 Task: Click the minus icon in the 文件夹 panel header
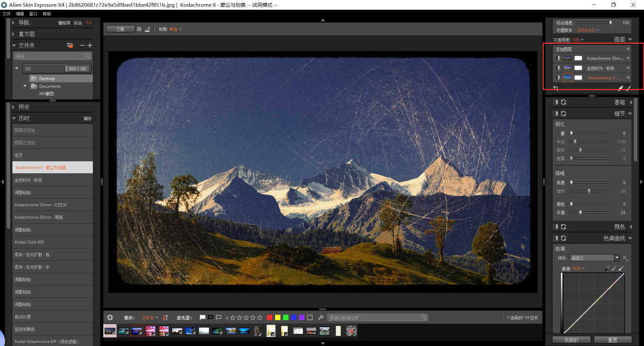82,46
